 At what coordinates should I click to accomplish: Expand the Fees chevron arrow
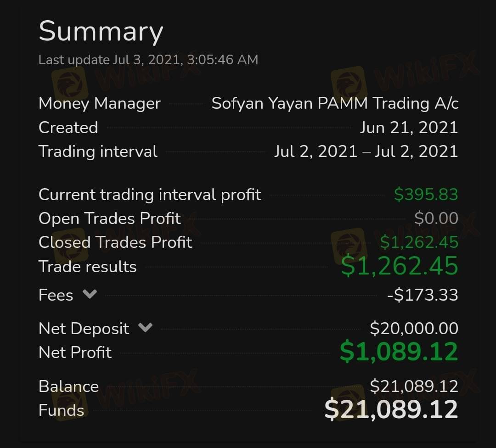pos(89,294)
